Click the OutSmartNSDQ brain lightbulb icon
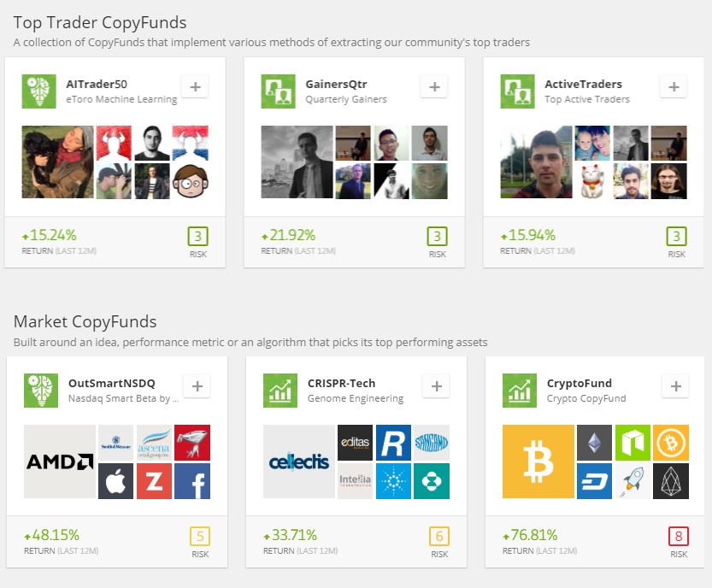Image resolution: width=712 pixels, height=588 pixels. [41, 391]
